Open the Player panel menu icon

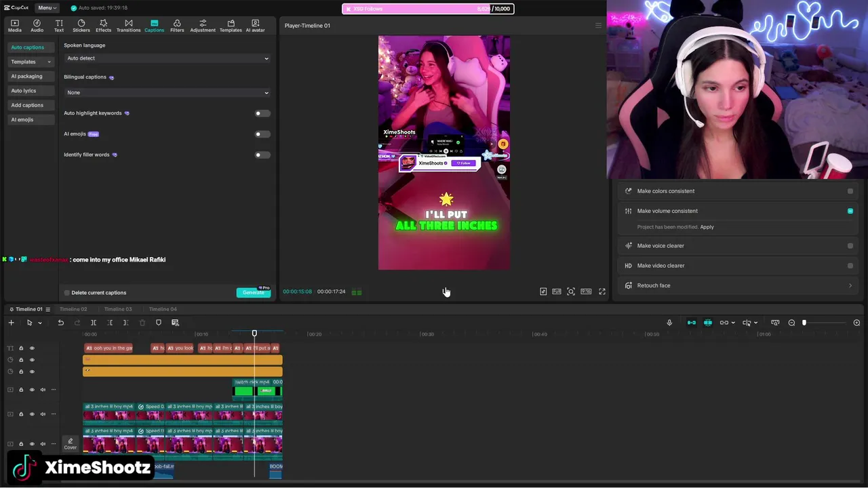(598, 26)
